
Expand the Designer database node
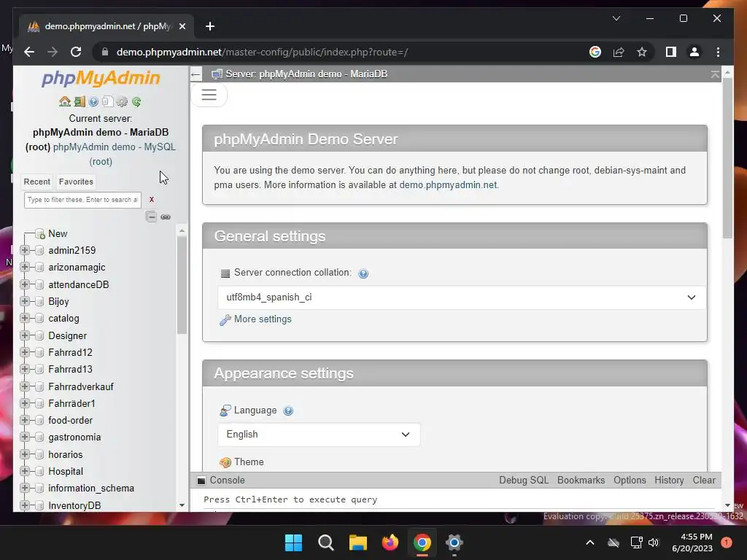25,335
